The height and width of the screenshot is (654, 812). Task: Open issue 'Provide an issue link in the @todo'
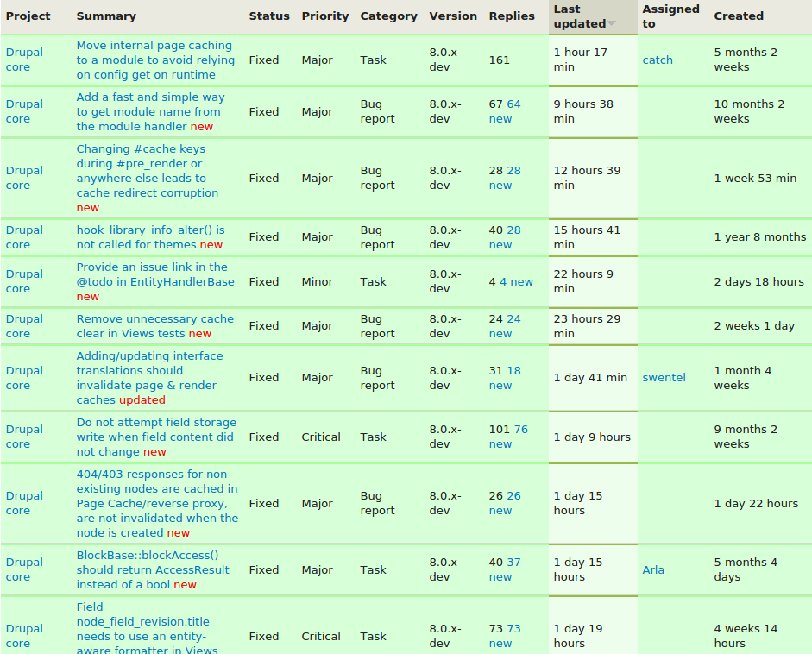pyautogui.click(x=155, y=274)
